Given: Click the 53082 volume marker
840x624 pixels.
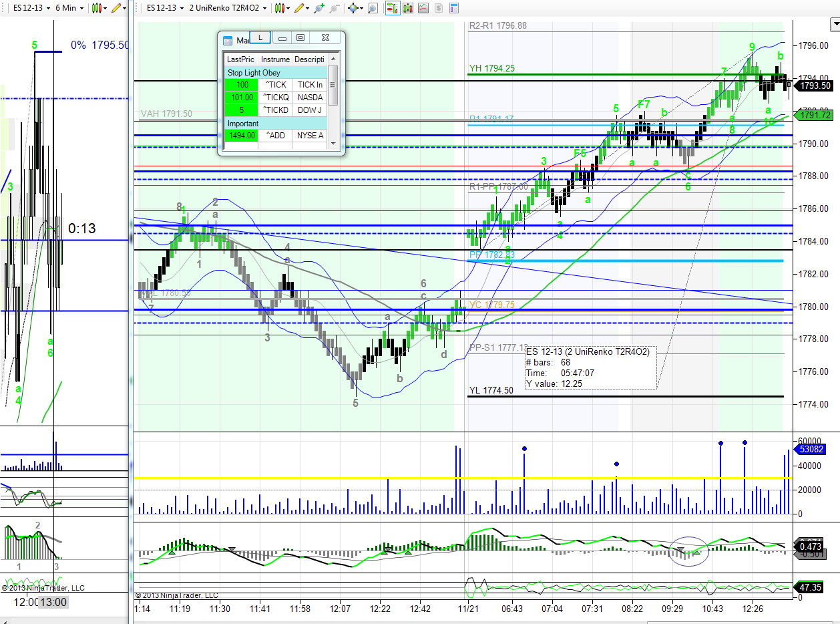Looking at the screenshot, I should point(809,450).
